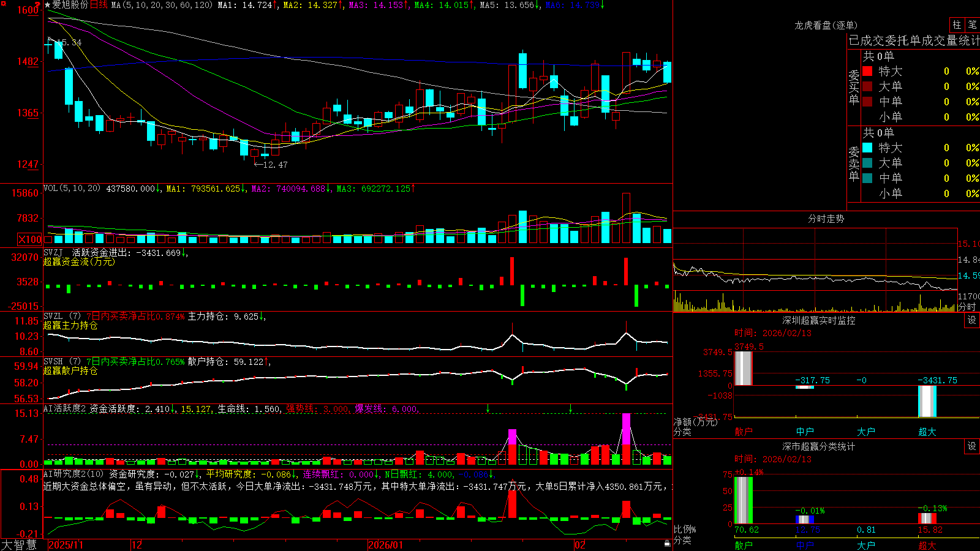Image resolution: width=980 pixels, height=551 pixels.
Task: Click the star icon beside 爱旭股份
Action: [x=47, y=5]
